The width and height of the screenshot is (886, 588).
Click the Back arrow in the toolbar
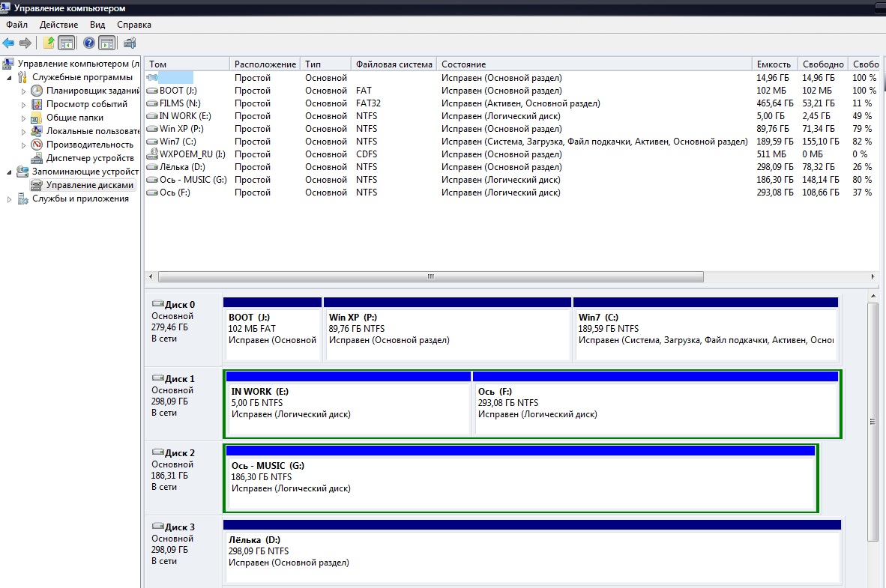[8, 43]
